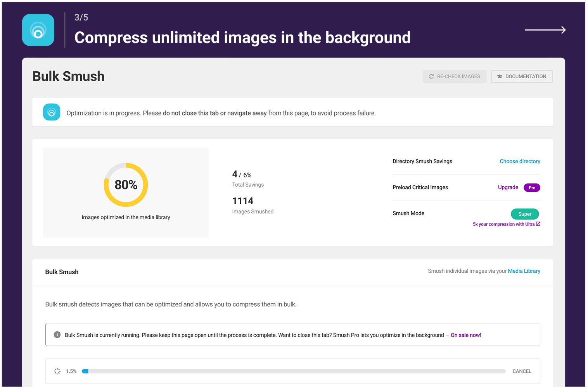Click the 80% optimization progress circle
Screen dimensions: 588x387
(x=125, y=185)
